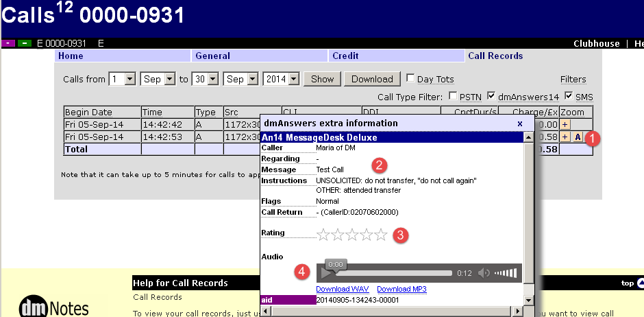This screenshot has height=317, width=644.
Task: Play the audio recording
Action: coord(325,273)
